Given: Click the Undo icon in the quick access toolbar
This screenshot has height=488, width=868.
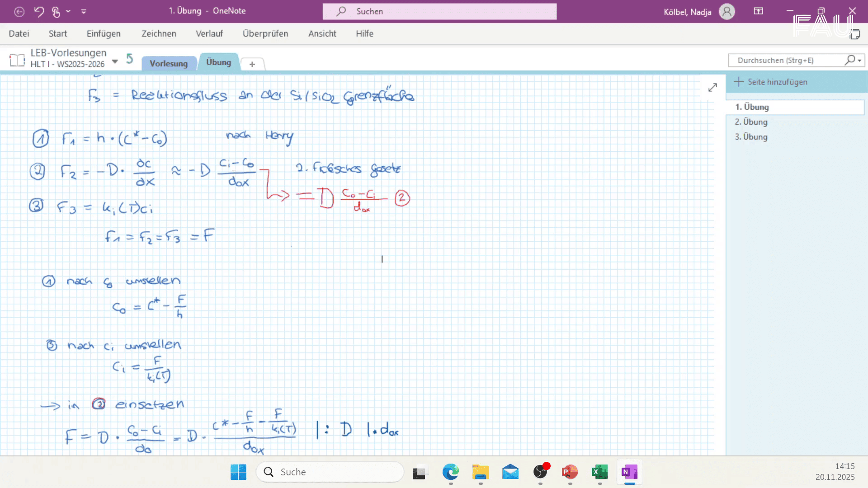Looking at the screenshot, I should (39, 11).
